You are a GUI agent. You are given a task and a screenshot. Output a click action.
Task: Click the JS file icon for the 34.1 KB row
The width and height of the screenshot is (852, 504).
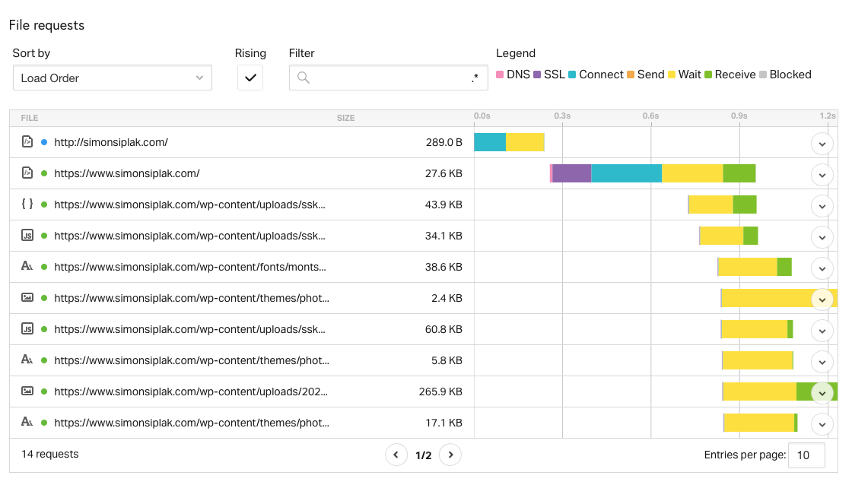point(27,235)
